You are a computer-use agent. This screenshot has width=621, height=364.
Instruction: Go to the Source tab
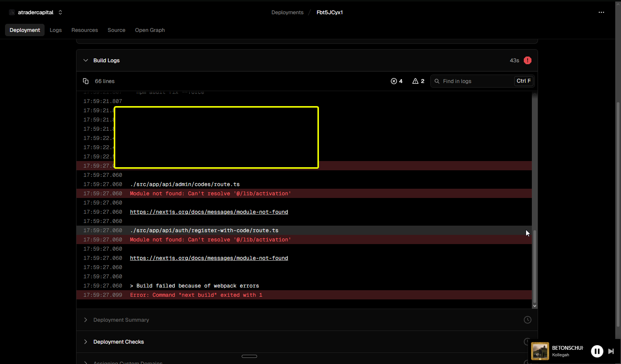(116, 30)
